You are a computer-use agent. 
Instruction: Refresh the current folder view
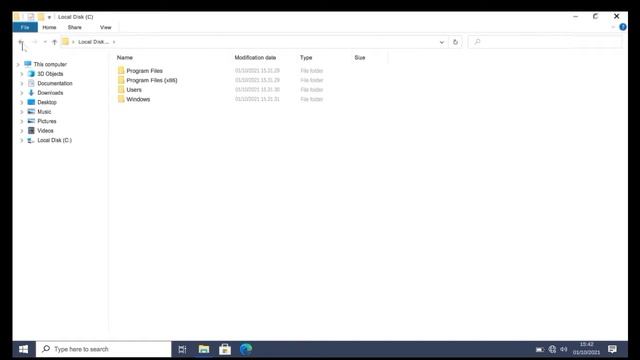point(456,42)
